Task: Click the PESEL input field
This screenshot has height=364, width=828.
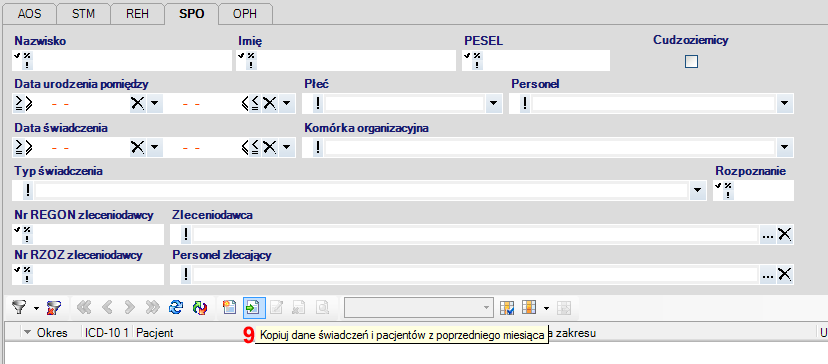Action: 535,60
